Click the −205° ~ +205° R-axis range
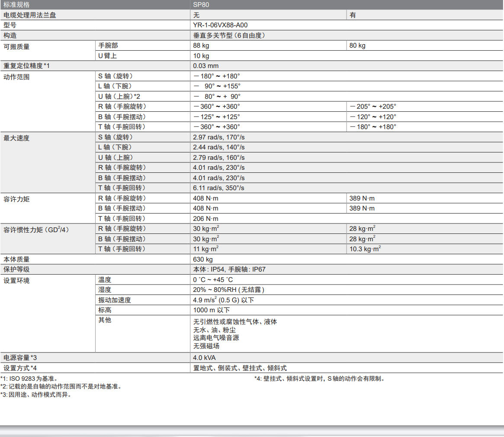The width and height of the screenshot is (504, 437). 373,107
